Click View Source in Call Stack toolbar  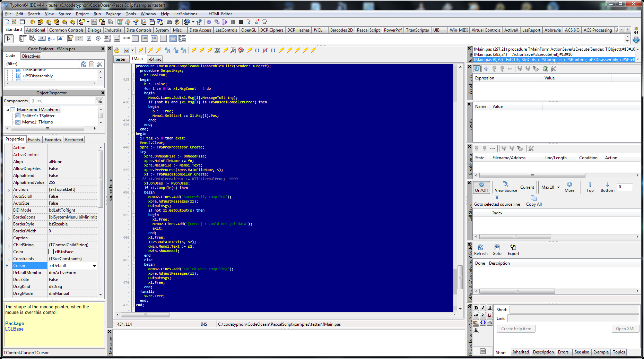pos(506,187)
